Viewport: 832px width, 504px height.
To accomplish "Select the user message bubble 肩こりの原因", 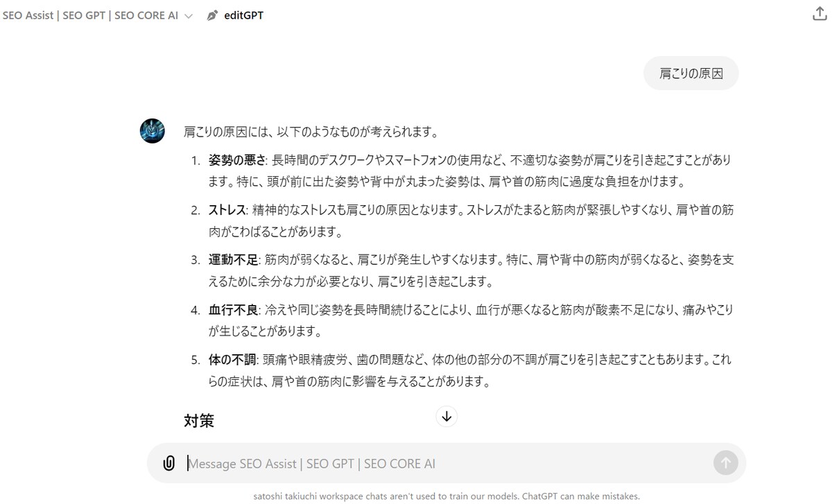I will click(x=691, y=73).
